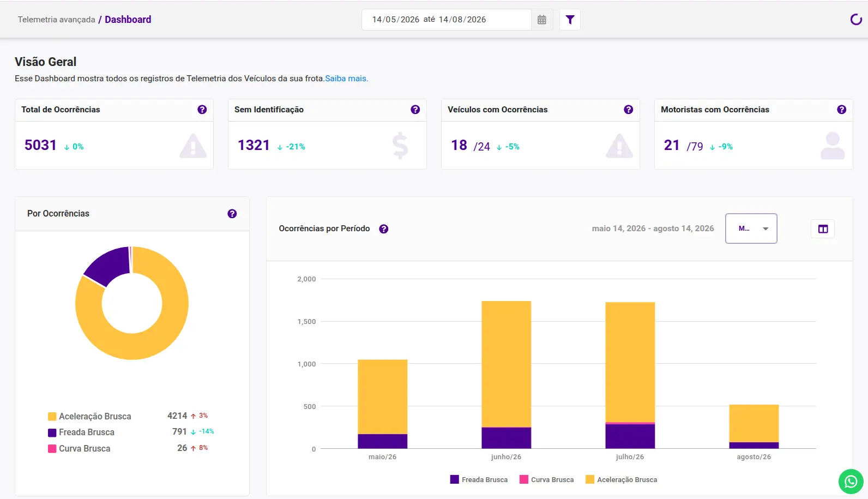Click the maio 14, 2026 - agosto 14, 2026 label
Viewport: 868px width, 499px height.
pyautogui.click(x=653, y=229)
